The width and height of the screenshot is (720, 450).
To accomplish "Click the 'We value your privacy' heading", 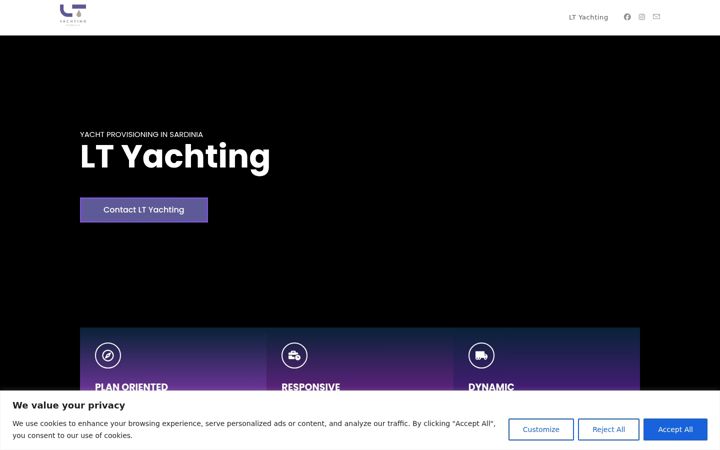I will (69, 405).
